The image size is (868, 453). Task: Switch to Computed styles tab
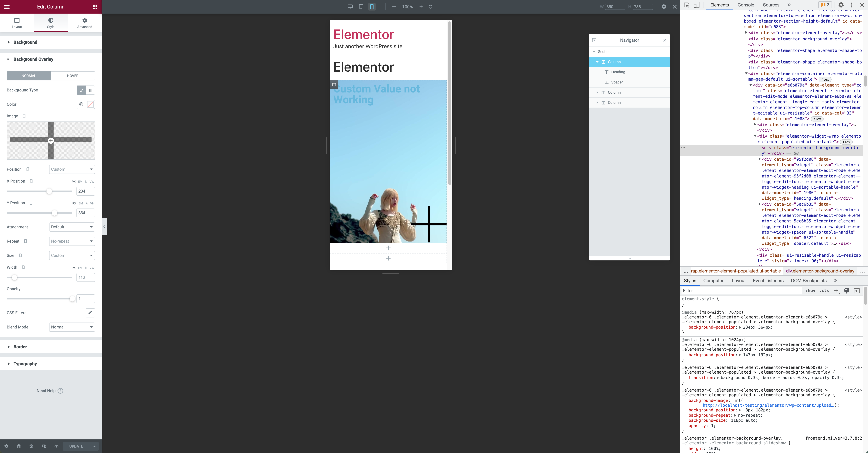(714, 281)
